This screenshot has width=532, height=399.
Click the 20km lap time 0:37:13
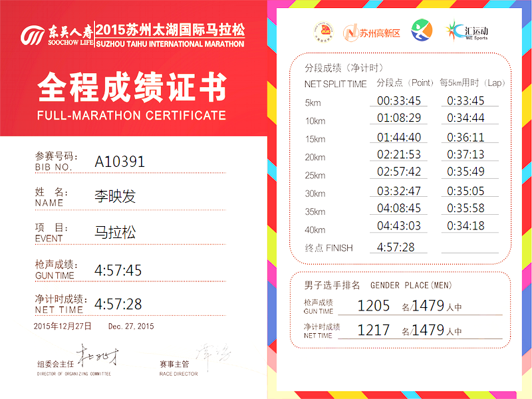pos(465,154)
